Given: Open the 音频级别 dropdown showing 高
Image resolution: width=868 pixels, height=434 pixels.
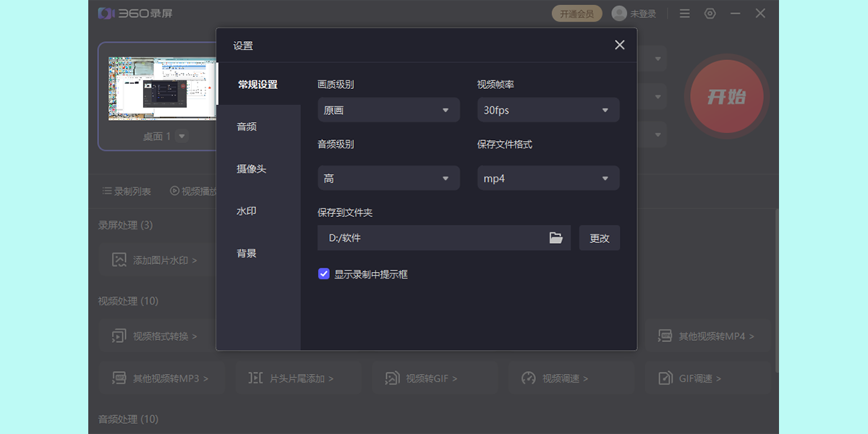Looking at the screenshot, I should tap(388, 179).
